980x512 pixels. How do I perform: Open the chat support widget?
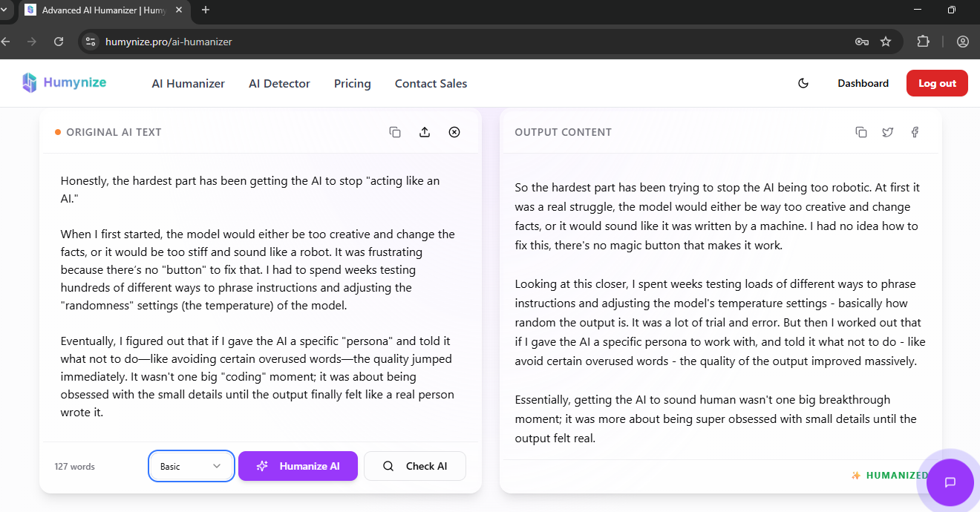pyautogui.click(x=950, y=482)
